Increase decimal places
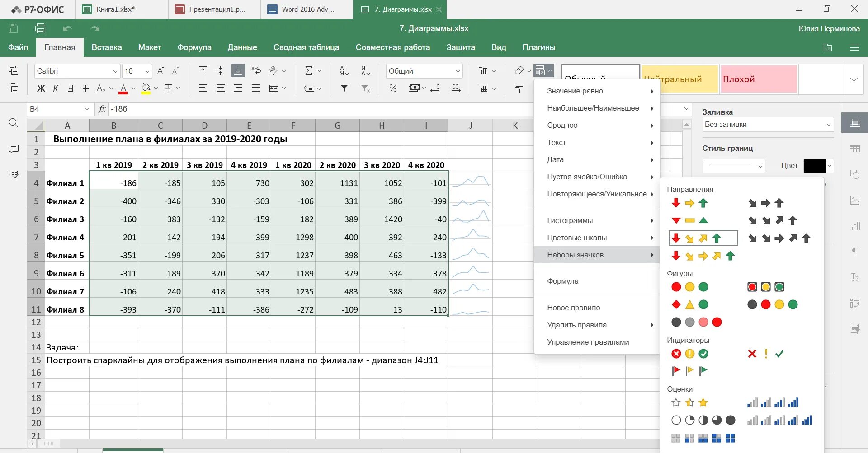This screenshot has height=453, width=868. [x=456, y=88]
